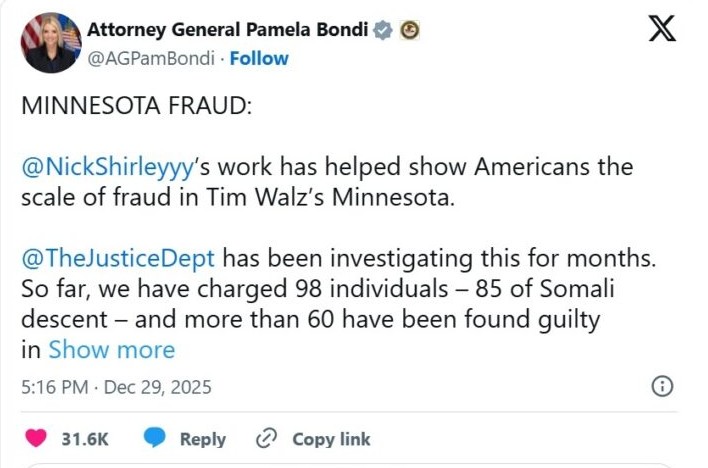
Task: Follow the @AGPamBondi account
Action: 258,58
